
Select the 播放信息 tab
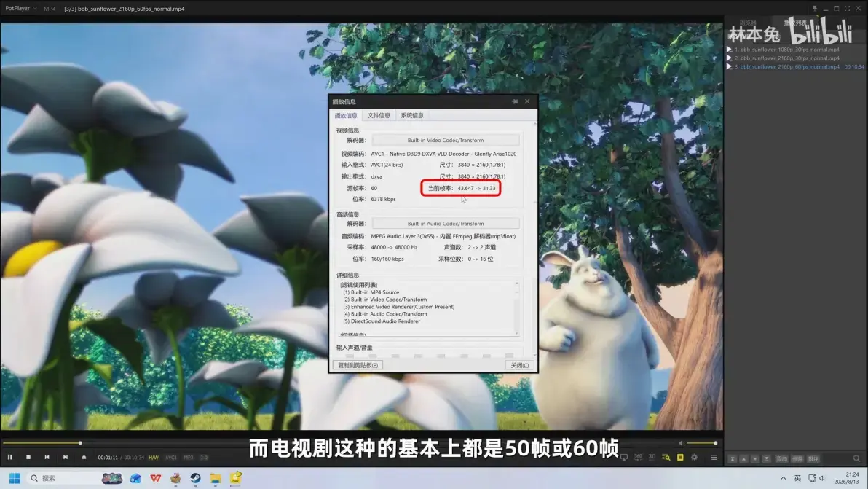[x=346, y=115]
